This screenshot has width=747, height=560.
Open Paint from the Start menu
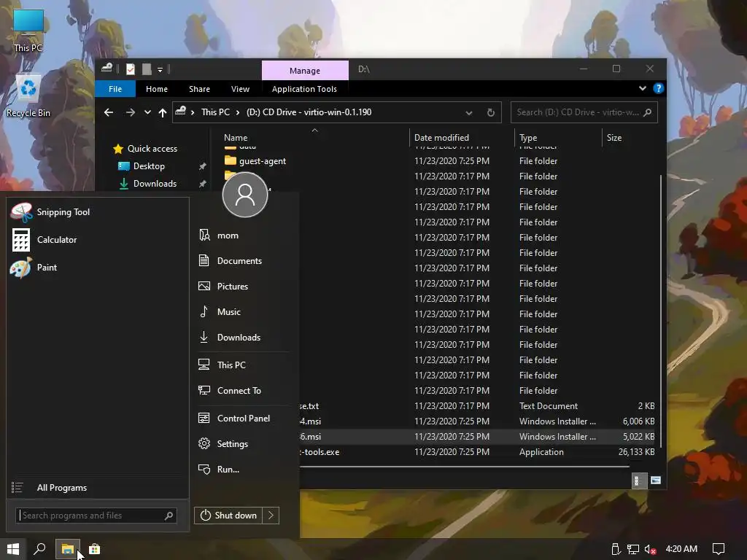(x=98, y=267)
